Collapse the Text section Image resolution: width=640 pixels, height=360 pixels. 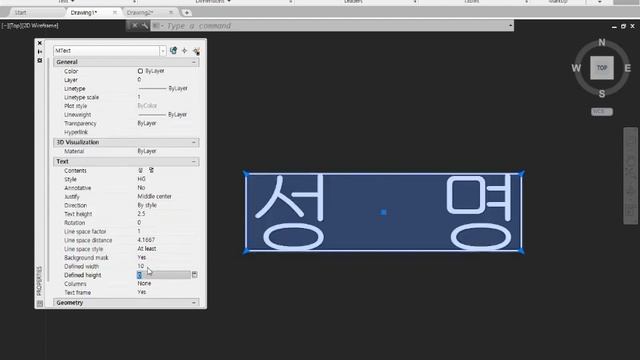point(194,162)
